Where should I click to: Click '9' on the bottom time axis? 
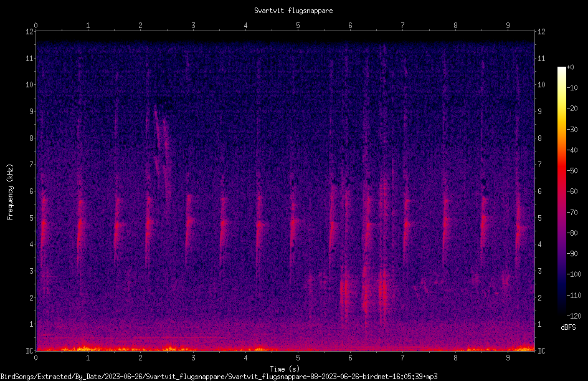pyautogui.click(x=508, y=358)
